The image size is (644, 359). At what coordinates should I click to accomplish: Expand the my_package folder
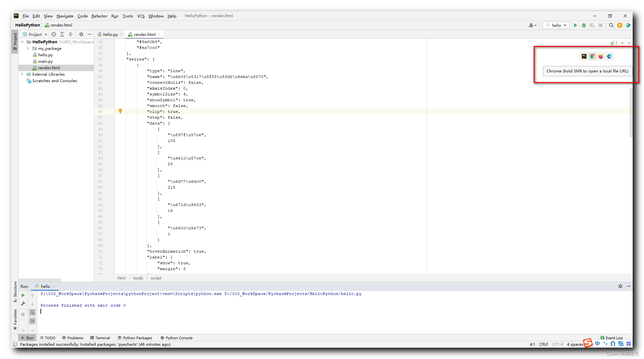click(28, 49)
